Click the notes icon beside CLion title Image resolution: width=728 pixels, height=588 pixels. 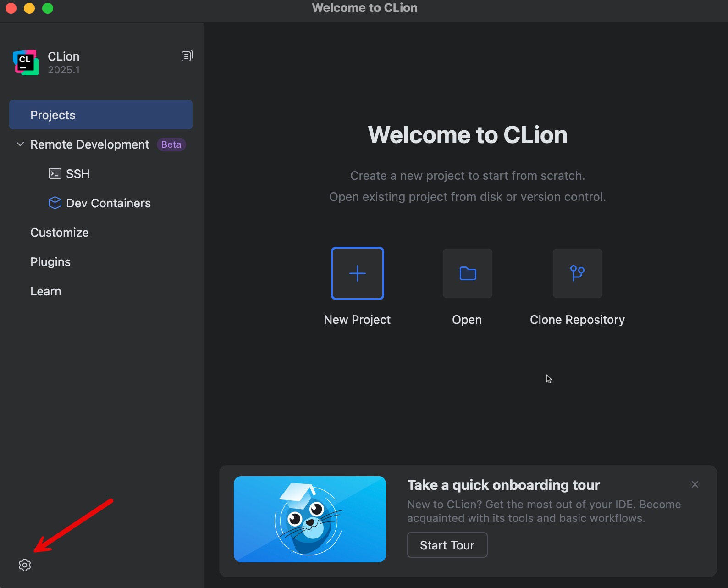[187, 56]
